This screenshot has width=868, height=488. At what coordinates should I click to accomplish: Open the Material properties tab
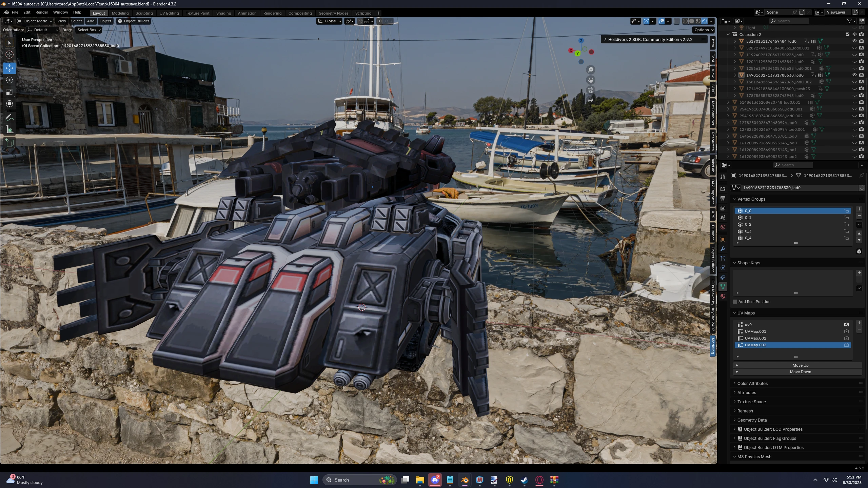pyautogui.click(x=723, y=296)
